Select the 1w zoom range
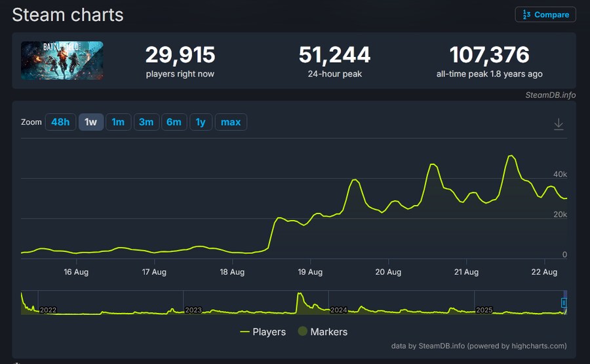Image resolution: width=590 pixels, height=364 pixels. [x=91, y=122]
